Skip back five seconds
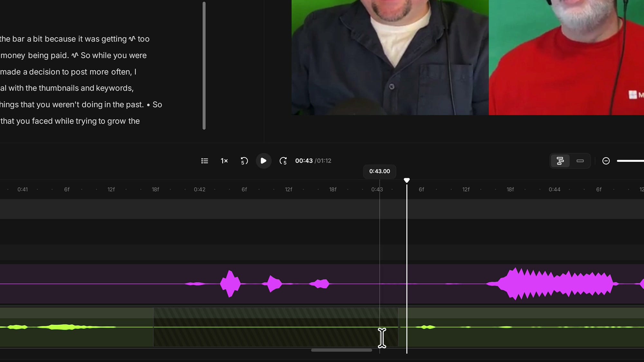Viewport: 644px width, 362px height. (x=244, y=161)
